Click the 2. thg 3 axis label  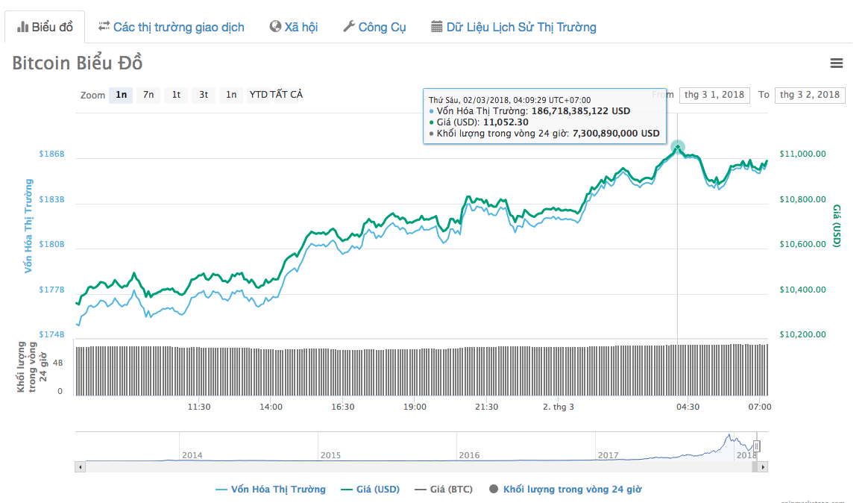pyautogui.click(x=558, y=407)
